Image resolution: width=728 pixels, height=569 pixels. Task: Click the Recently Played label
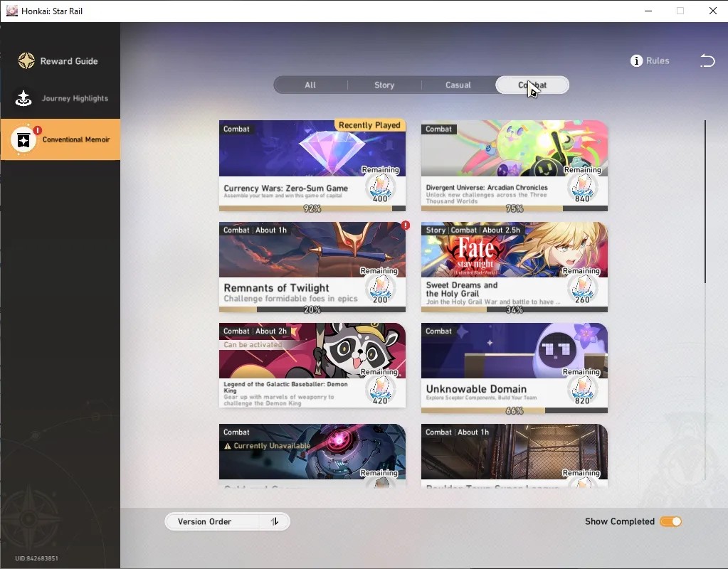(369, 125)
